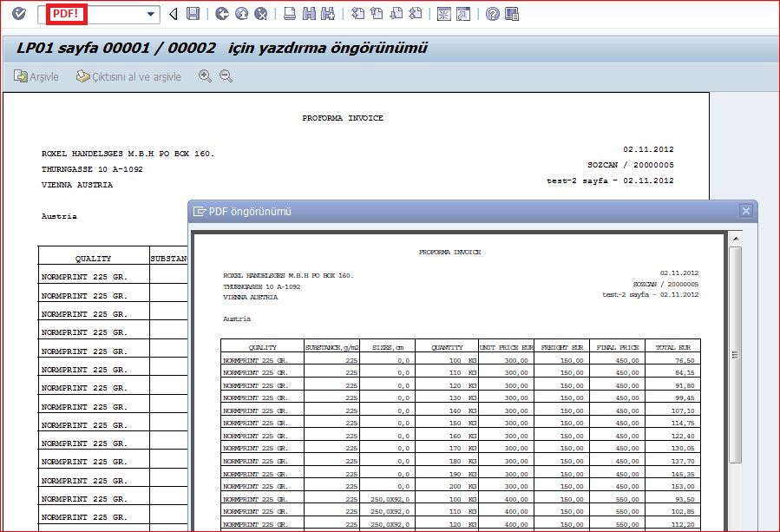This screenshot has width=780, height=532.
Task: Go to next page icon
Action: click(396, 14)
